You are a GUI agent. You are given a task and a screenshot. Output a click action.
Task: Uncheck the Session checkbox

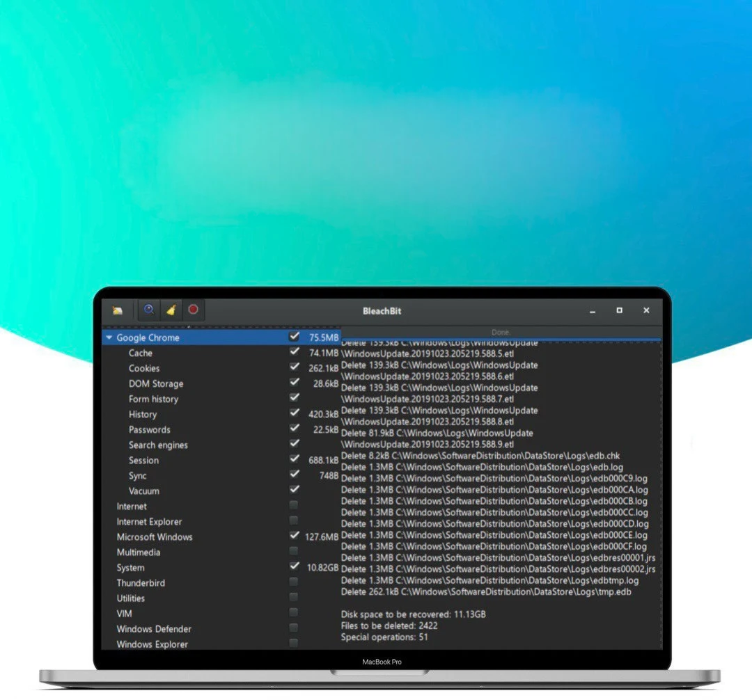[x=295, y=459]
